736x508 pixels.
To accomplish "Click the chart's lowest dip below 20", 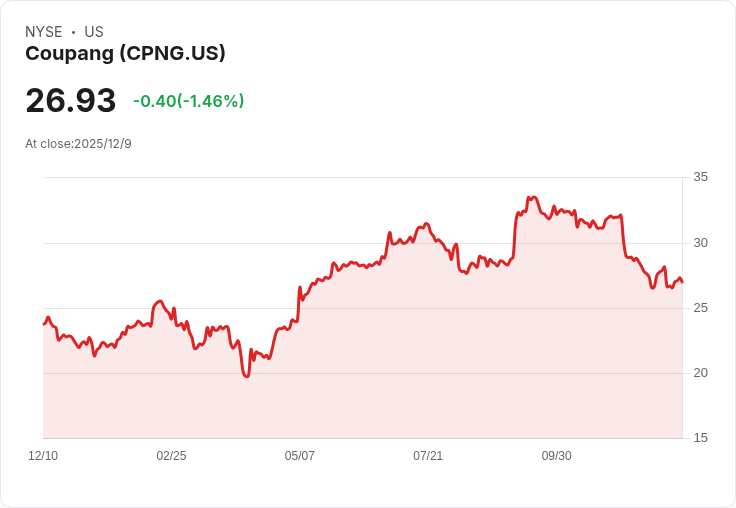I will pyautogui.click(x=247, y=376).
